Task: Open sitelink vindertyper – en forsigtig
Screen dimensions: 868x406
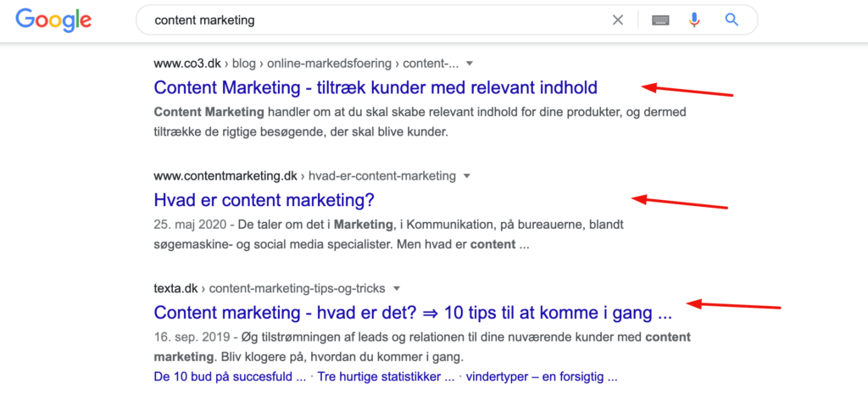Action: click(542, 378)
